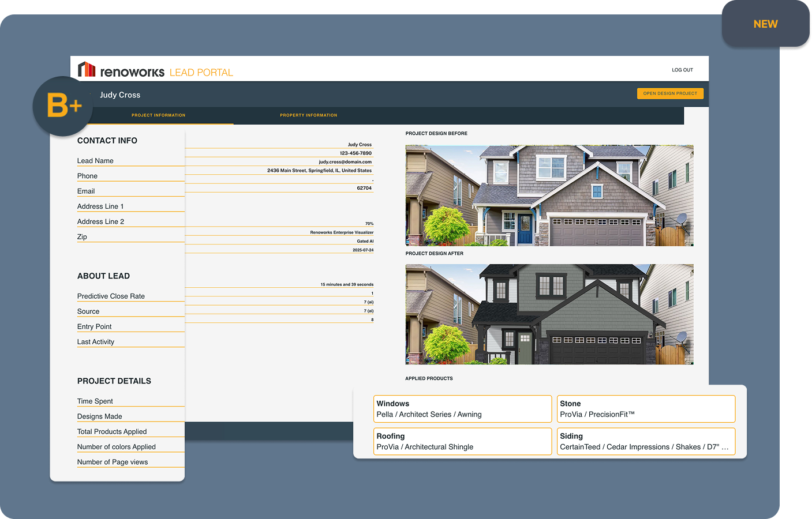
Task: Click the LOG OUT link
Action: (x=682, y=70)
